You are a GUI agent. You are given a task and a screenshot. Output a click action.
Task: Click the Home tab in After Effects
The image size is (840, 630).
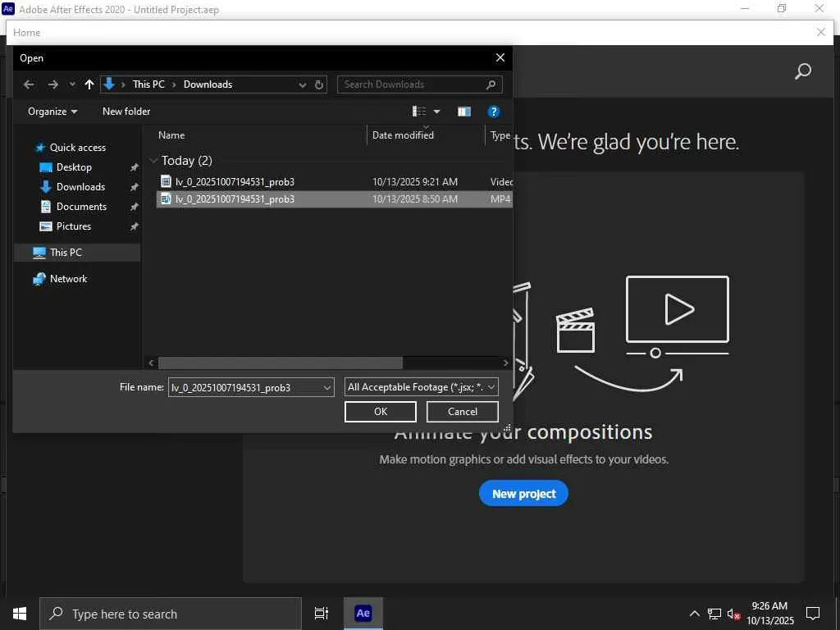(x=27, y=33)
